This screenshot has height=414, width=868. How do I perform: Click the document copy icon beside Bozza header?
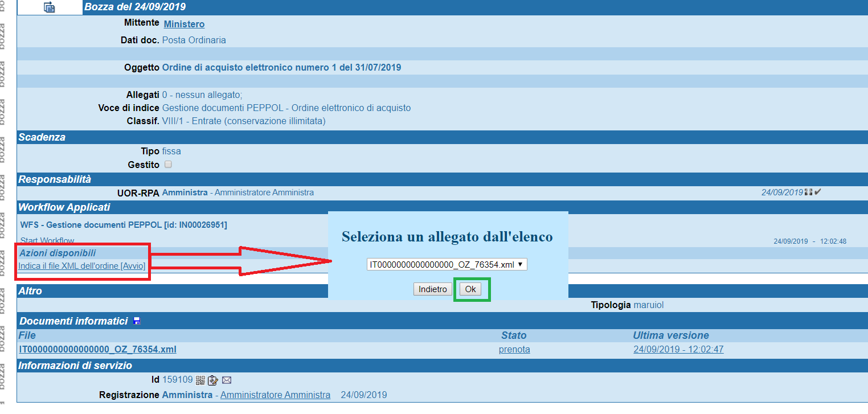(50, 7)
